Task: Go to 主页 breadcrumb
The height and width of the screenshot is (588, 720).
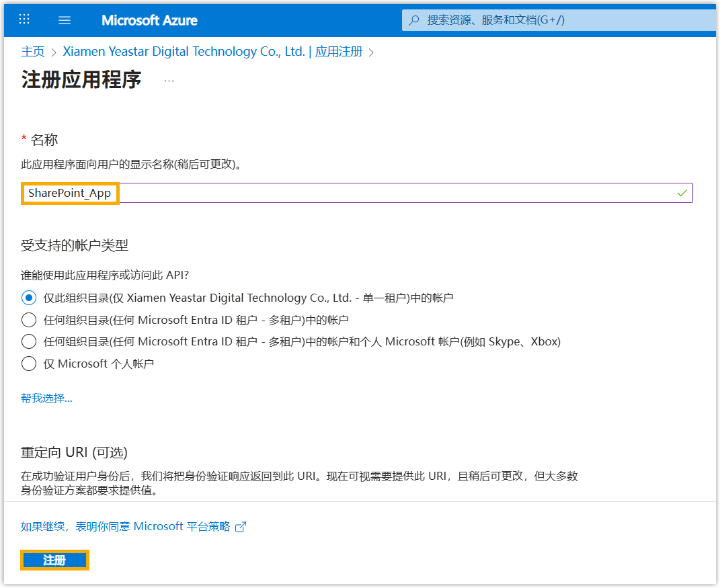Action: (33, 52)
